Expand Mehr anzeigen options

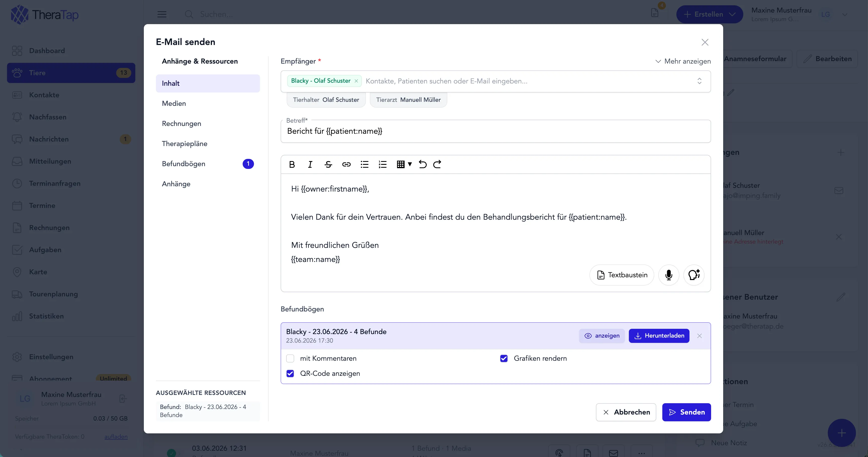pos(683,61)
